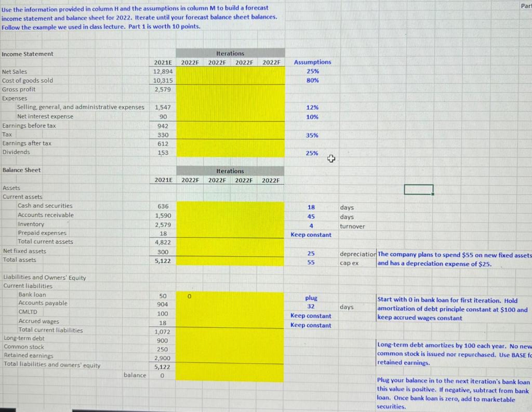Select the Retained earnings 2,900 cell
Viewport: 532px width, 412px height.
[x=163, y=358]
